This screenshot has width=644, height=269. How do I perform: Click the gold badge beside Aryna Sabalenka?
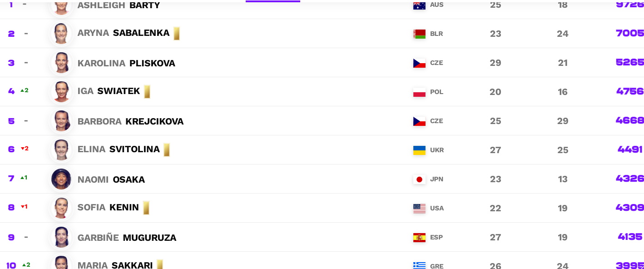pyautogui.click(x=177, y=33)
